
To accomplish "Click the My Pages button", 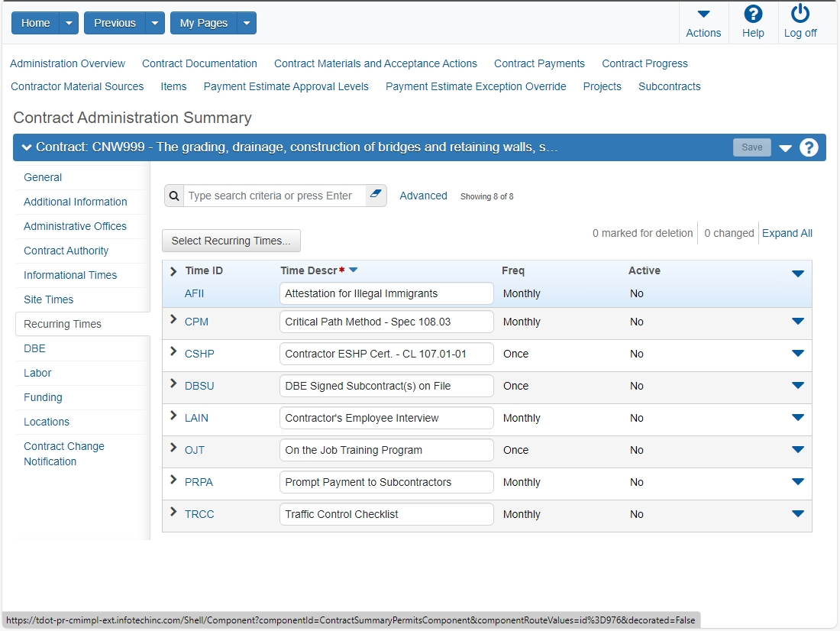I will point(204,23).
